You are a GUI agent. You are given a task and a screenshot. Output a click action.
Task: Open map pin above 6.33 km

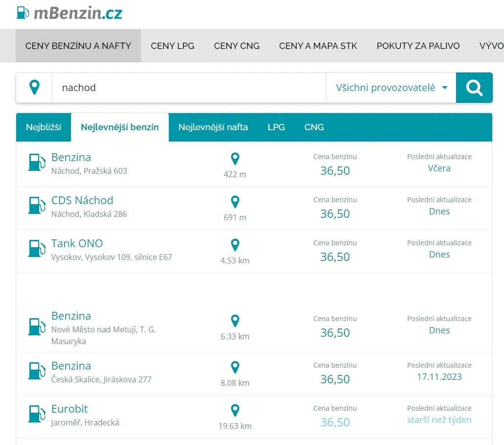pos(235,321)
